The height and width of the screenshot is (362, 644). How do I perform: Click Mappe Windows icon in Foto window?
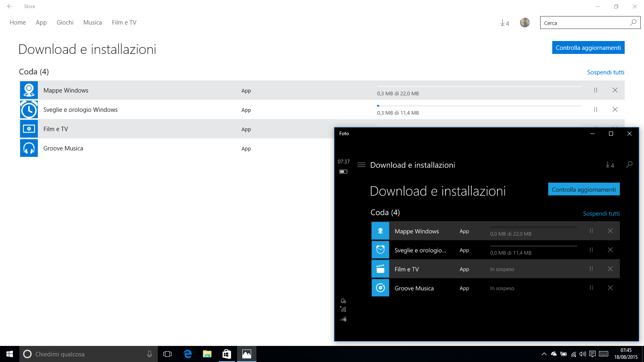click(380, 231)
